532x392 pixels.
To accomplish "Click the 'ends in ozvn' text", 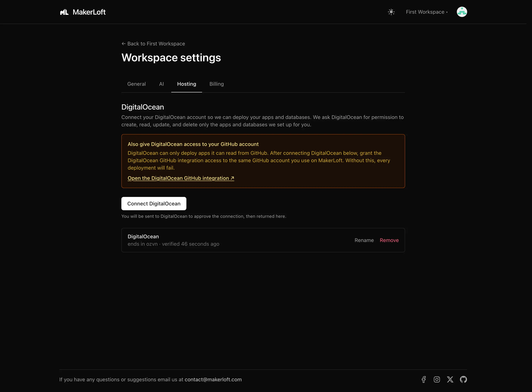I will click(143, 244).
